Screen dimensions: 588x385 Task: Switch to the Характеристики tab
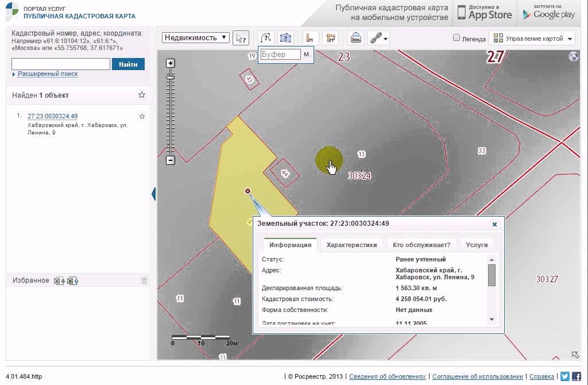pos(351,245)
